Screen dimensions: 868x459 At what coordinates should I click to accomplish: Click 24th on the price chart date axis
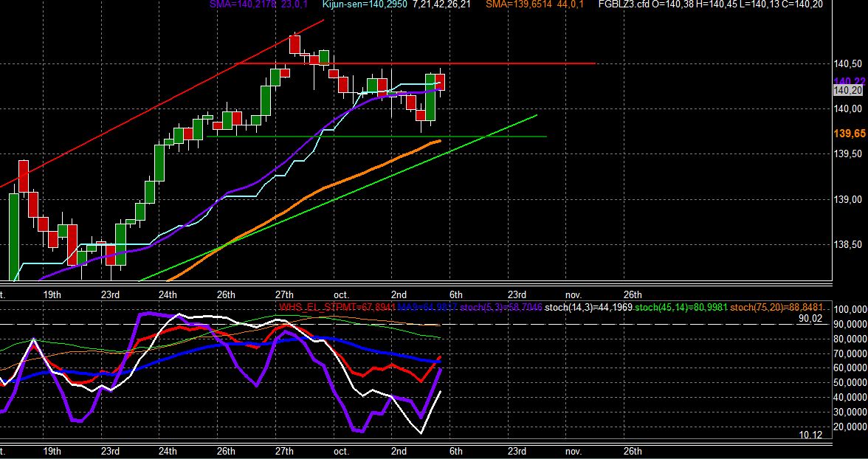click(x=168, y=294)
